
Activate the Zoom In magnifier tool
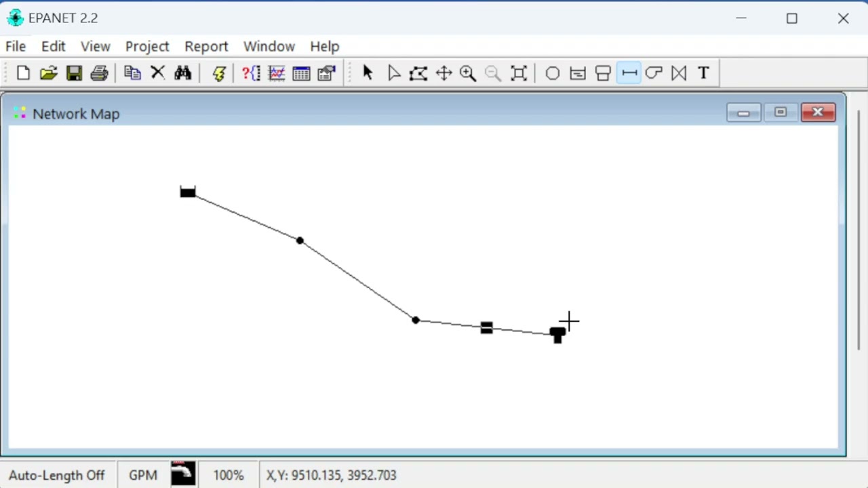pyautogui.click(x=468, y=73)
